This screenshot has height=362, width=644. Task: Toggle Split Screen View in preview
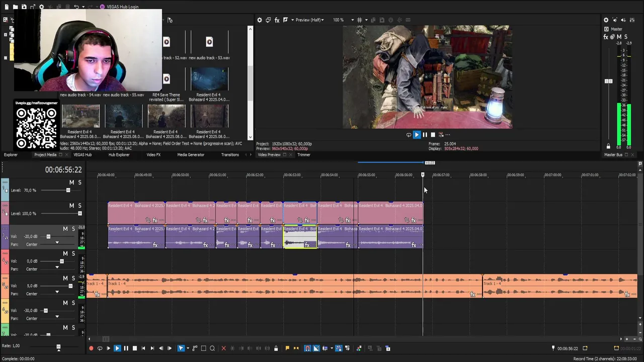click(285, 20)
